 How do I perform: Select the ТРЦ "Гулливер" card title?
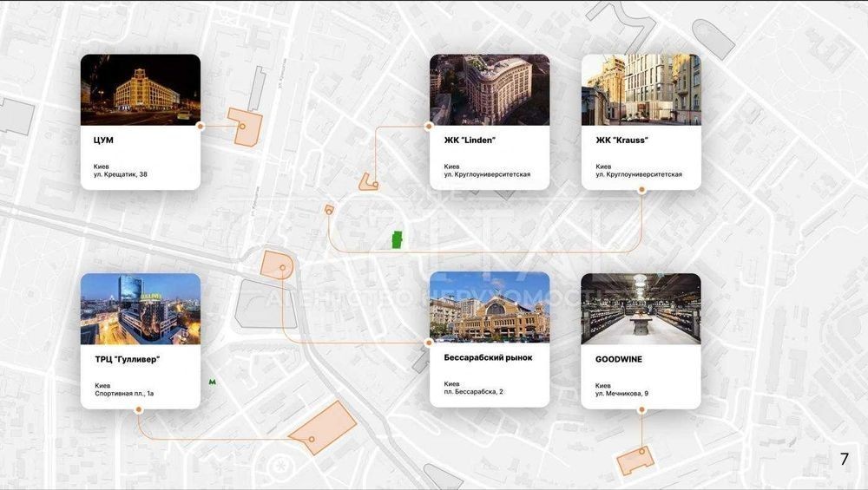pyautogui.click(x=128, y=360)
